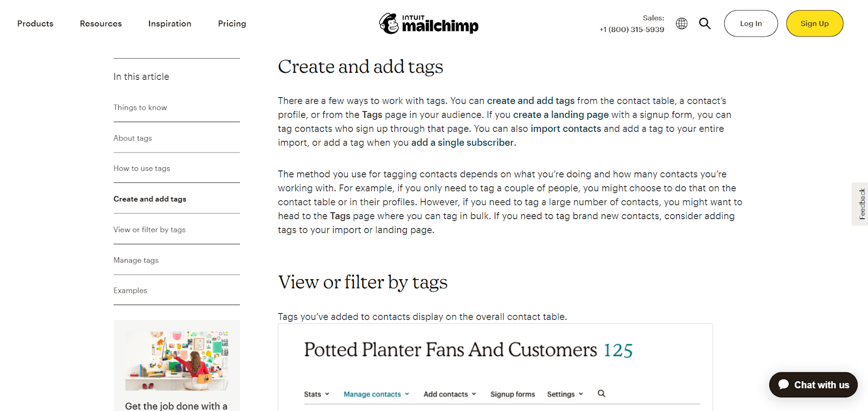Follow the 'create a landing page' link

(561, 115)
